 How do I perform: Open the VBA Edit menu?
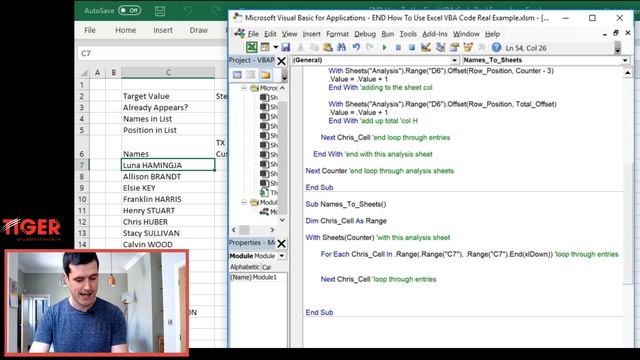(x=270, y=34)
